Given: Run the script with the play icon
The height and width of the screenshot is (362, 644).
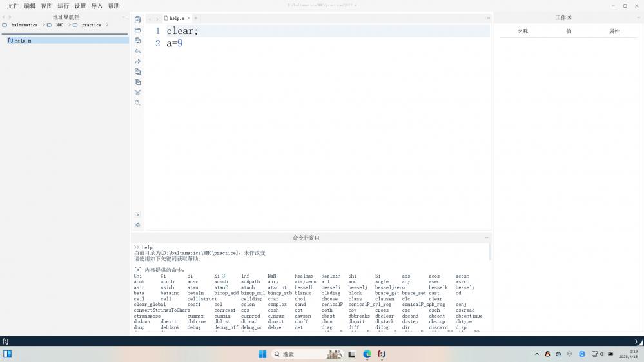Looking at the screenshot, I should click(x=137, y=214).
